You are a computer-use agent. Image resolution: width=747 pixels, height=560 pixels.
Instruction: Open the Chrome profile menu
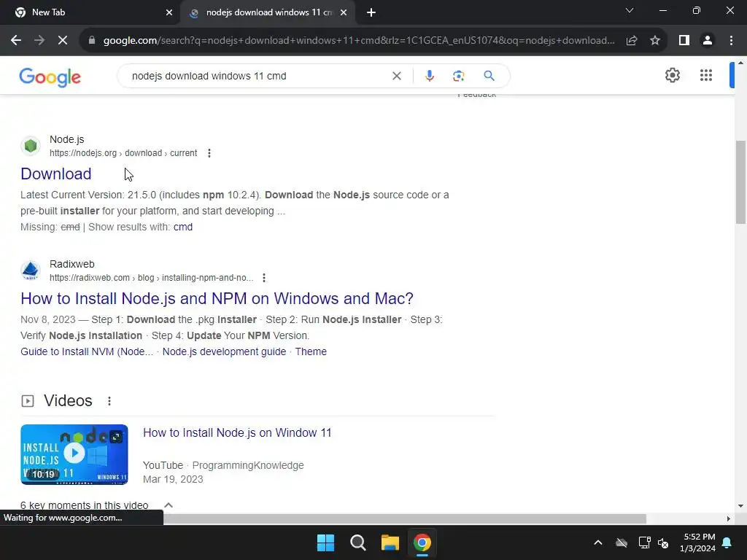(x=708, y=41)
